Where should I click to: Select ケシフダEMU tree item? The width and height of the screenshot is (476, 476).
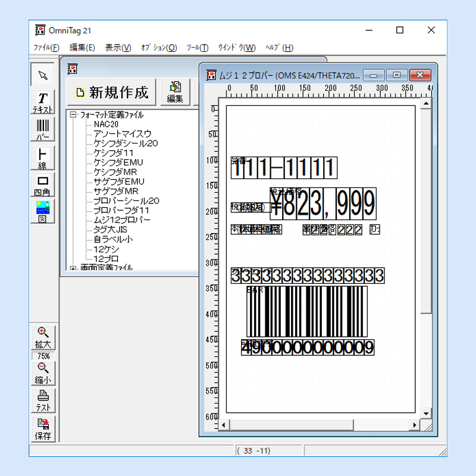(118, 162)
